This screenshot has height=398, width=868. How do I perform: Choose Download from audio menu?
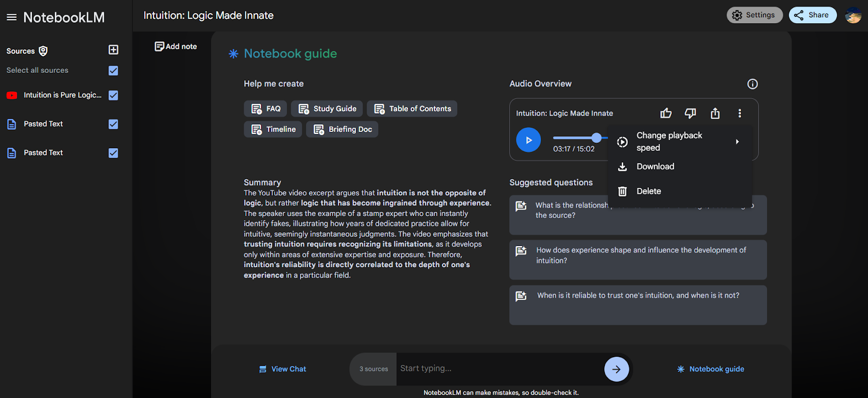click(x=680, y=167)
